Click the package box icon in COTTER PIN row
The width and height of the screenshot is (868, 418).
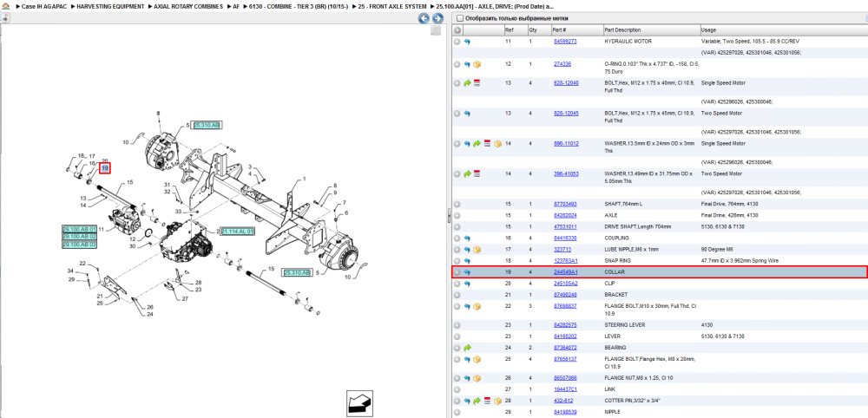point(497,401)
